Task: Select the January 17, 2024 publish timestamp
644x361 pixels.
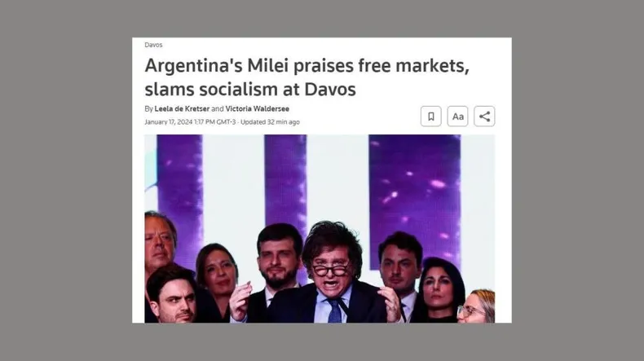Action: tap(190, 122)
